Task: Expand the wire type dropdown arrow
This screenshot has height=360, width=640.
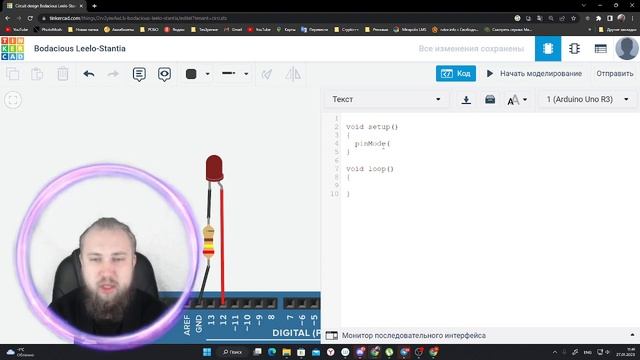Action: point(246,74)
